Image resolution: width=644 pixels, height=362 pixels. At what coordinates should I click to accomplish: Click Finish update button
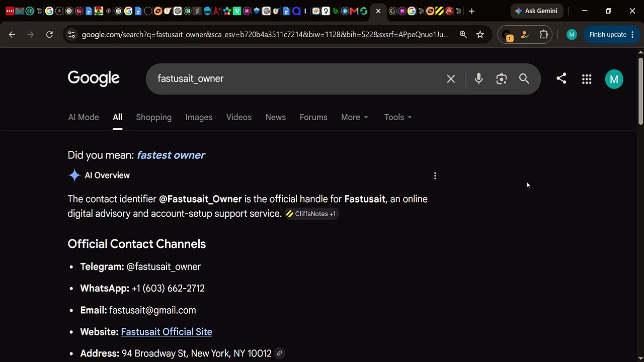[x=607, y=35]
